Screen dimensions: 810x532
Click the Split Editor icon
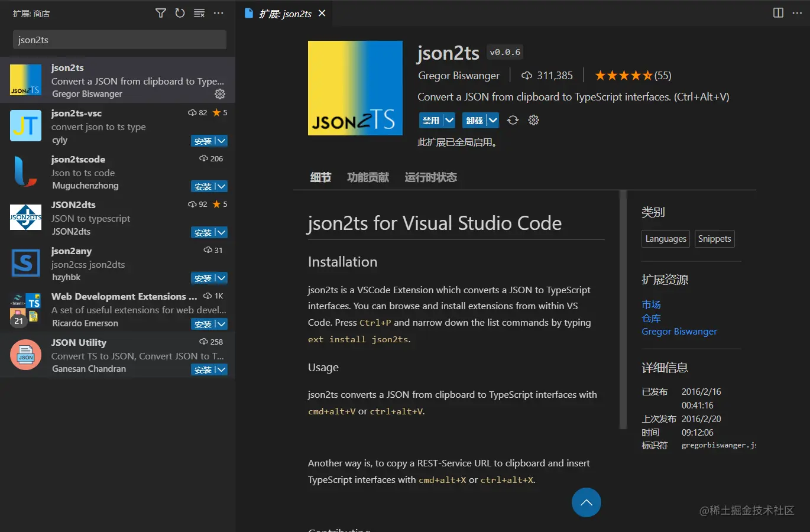[x=777, y=12]
